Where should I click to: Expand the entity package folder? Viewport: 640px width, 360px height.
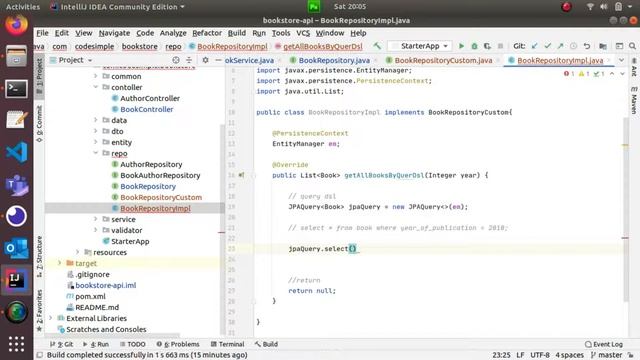pos(96,142)
